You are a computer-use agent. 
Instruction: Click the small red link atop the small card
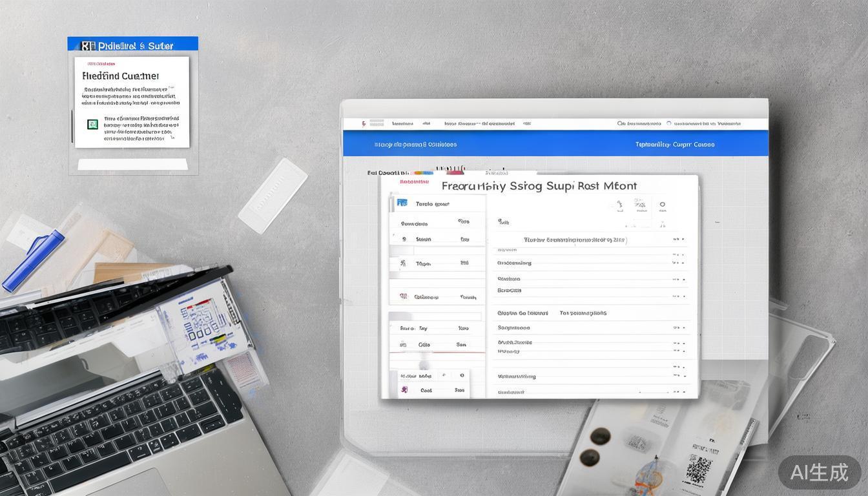tap(101, 64)
